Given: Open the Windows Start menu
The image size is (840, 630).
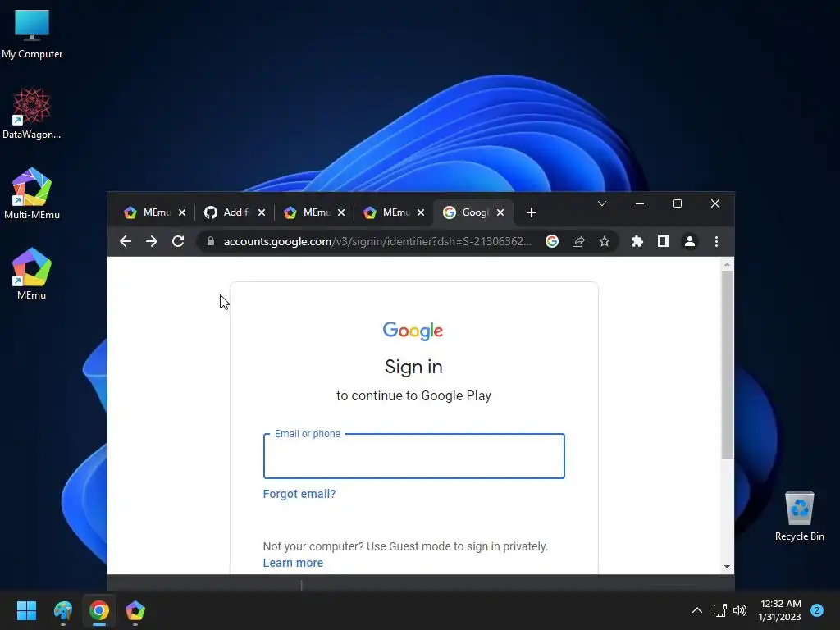Looking at the screenshot, I should [x=26, y=610].
